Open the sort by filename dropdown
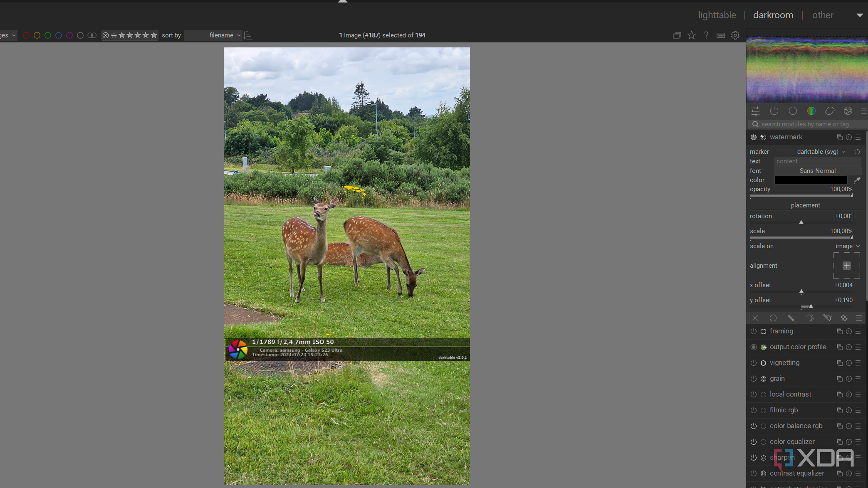The image size is (868, 488). click(213, 35)
